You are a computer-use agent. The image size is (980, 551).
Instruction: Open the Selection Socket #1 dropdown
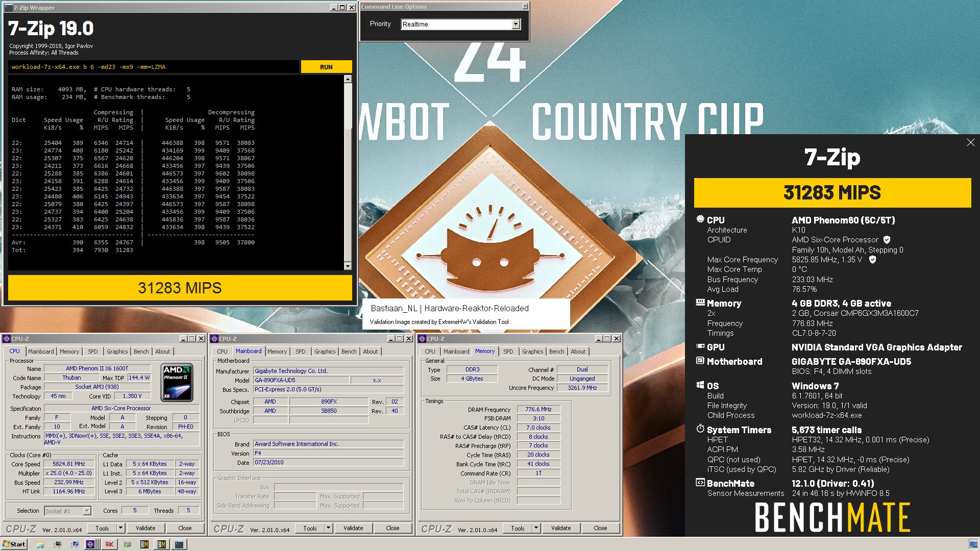click(87, 511)
